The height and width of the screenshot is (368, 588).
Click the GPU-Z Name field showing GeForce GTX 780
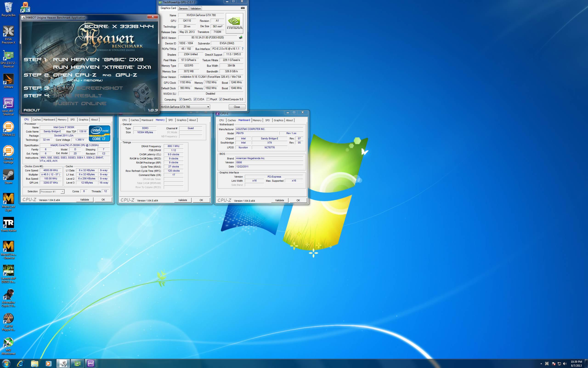pyautogui.click(x=201, y=15)
